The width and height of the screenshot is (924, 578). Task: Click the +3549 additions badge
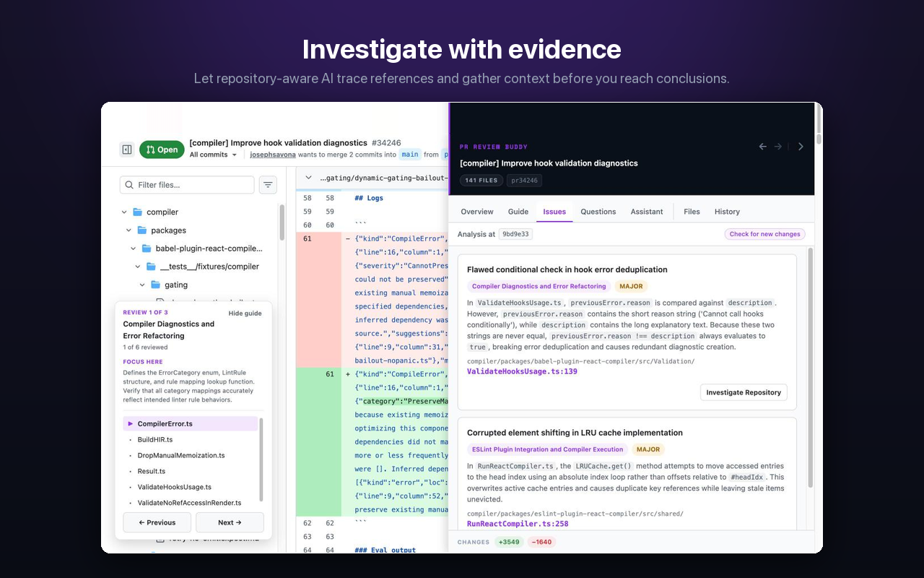pyautogui.click(x=509, y=542)
